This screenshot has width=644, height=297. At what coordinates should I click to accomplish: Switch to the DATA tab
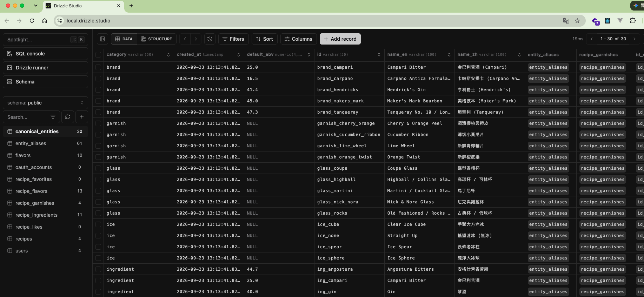pos(124,39)
